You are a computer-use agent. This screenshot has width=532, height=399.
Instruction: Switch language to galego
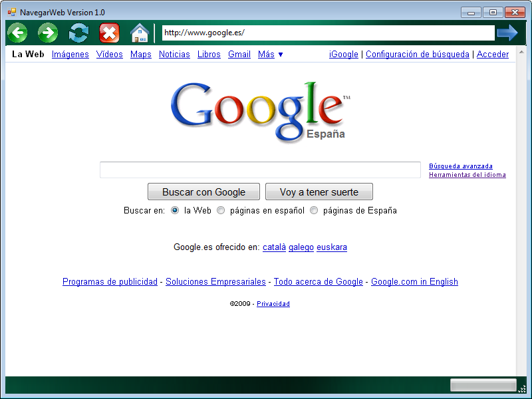(x=301, y=247)
